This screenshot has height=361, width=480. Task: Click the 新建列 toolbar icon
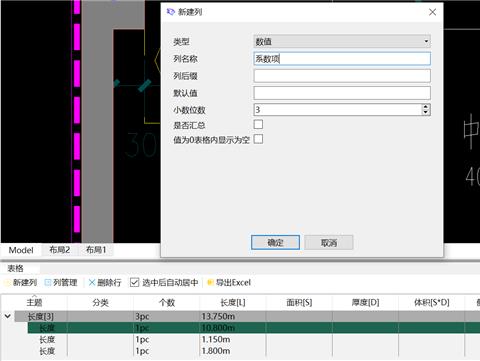coord(7,283)
